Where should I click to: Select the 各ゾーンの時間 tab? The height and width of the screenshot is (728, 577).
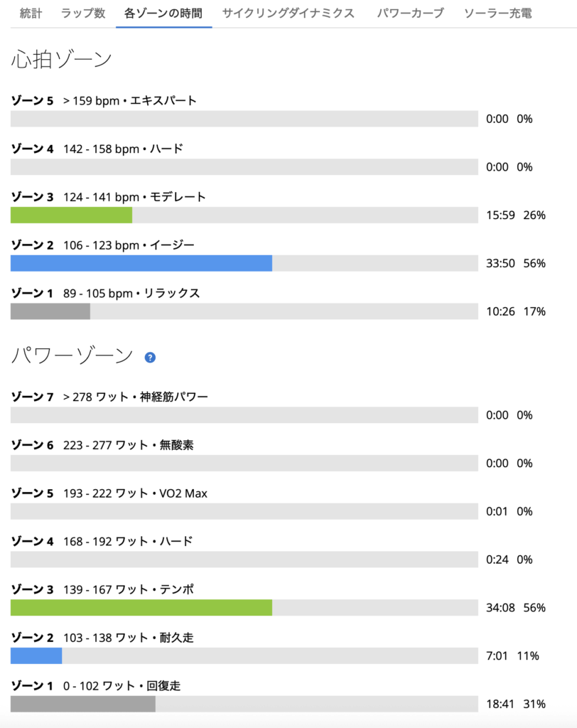(x=163, y=13)
